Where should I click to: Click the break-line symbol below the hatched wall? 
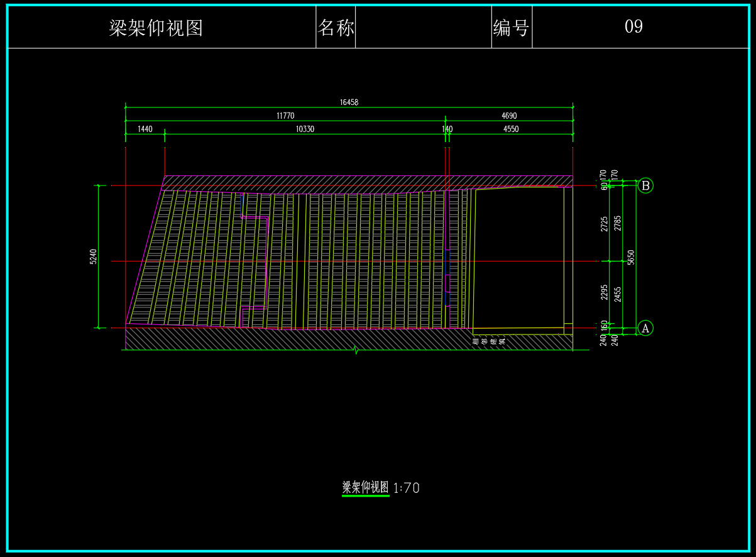tap(356, 350)
